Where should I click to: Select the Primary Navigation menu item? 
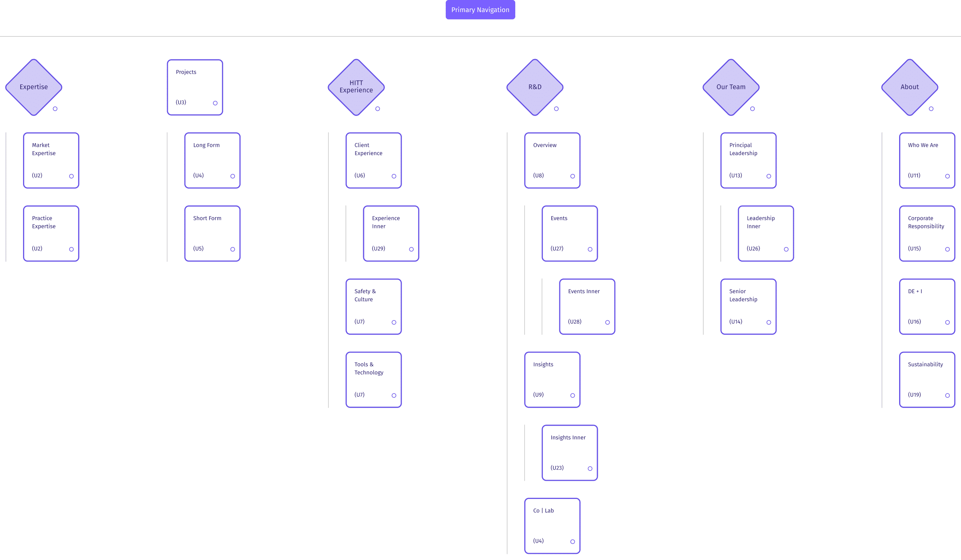(480, 9)
